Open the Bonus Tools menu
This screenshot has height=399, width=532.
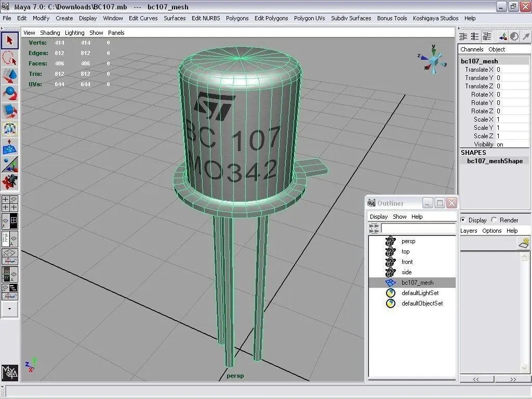(x=392, y=18)
